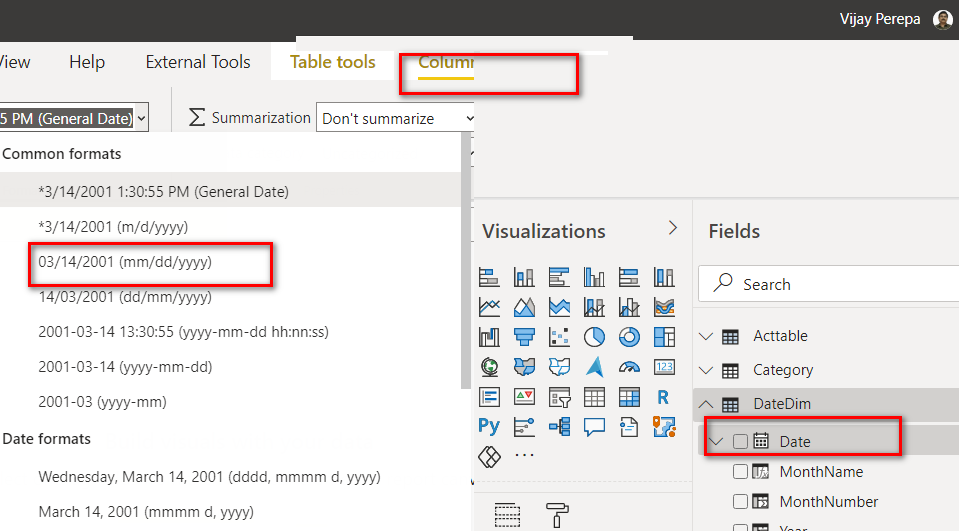The width and height of the screenshot is (959, 531).
Task: Select the Treemap visual
Action: pos(664,336)
